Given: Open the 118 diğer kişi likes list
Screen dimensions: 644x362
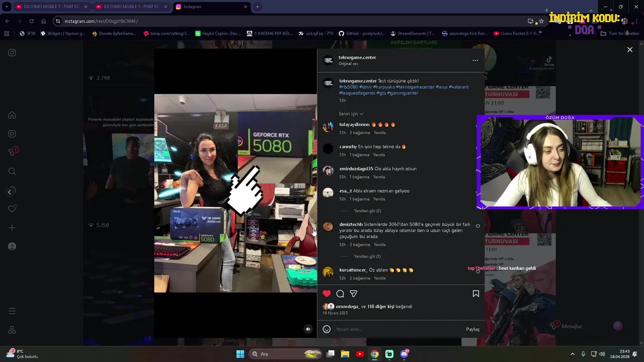Looking at the screenshot, I should tap(381, 307).
